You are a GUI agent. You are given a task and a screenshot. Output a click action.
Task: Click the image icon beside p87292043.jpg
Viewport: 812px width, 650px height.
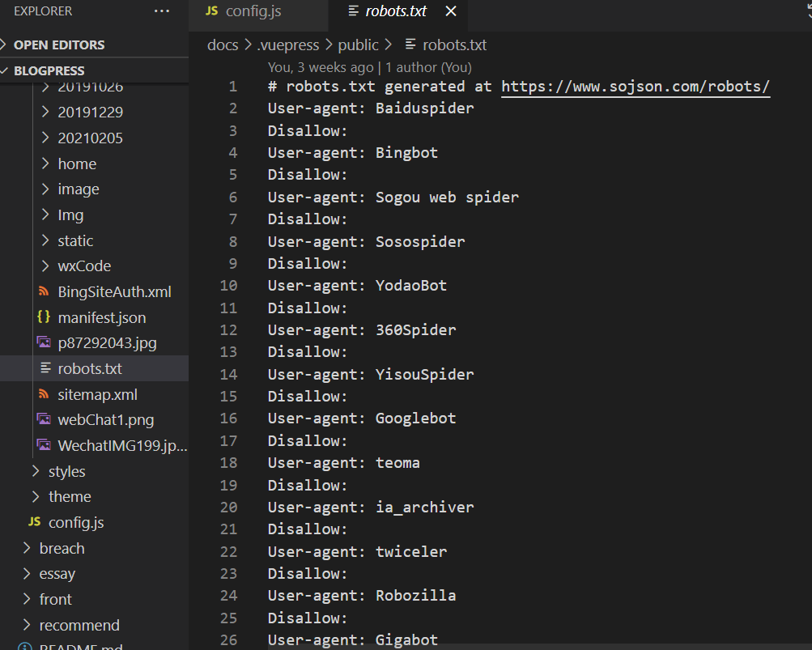click(x=44, y=342)
